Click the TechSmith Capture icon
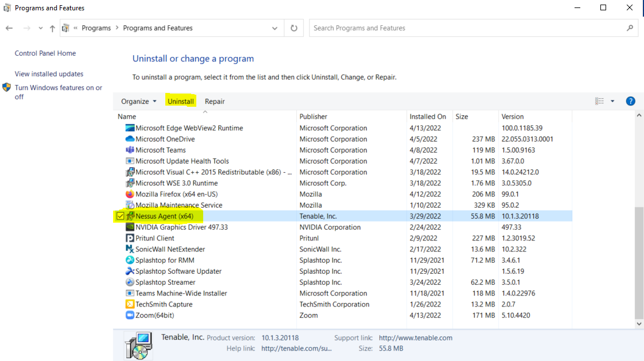Screen dimensions: 644x361 [x=130, y=304]
